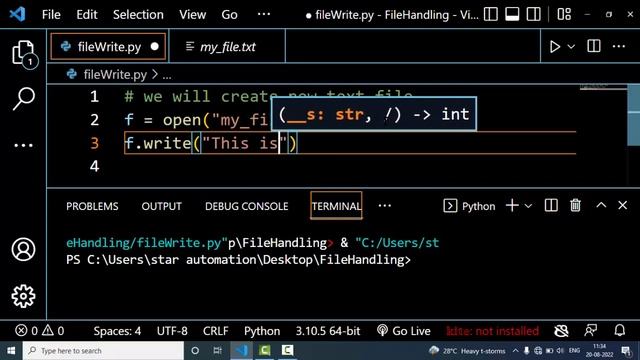Expand the hidden menus ellipsis in the menu bar
The width and height of the screenshot is (640, 360).
tap(264, 14)
